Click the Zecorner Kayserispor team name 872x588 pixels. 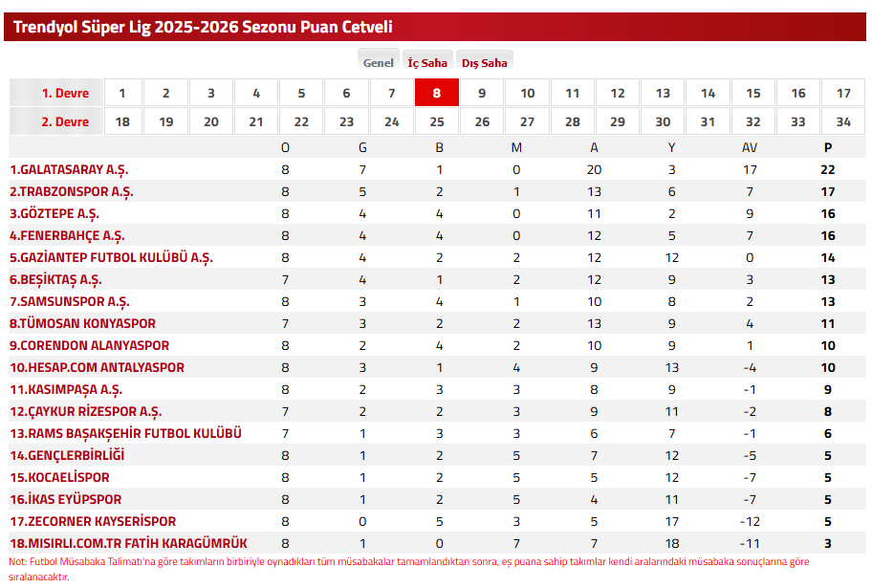click(x=93, y=521)
